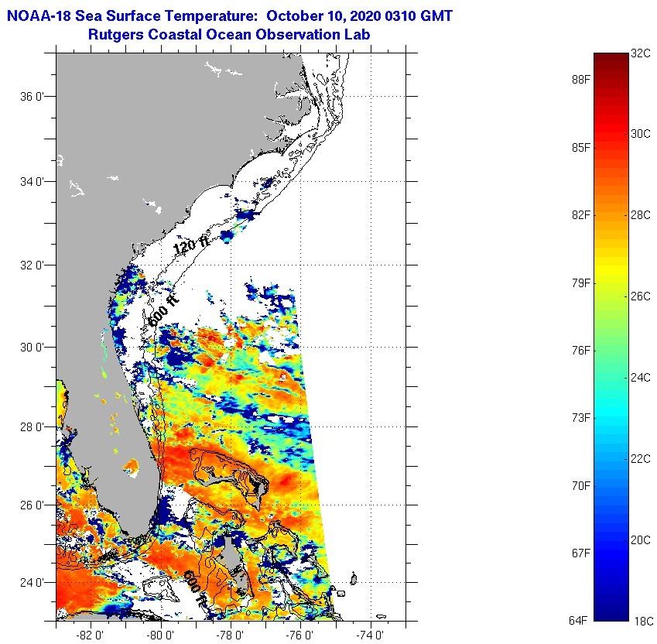Click the 67F colorbar label
The image size is (657, 644).
(580, 553)
